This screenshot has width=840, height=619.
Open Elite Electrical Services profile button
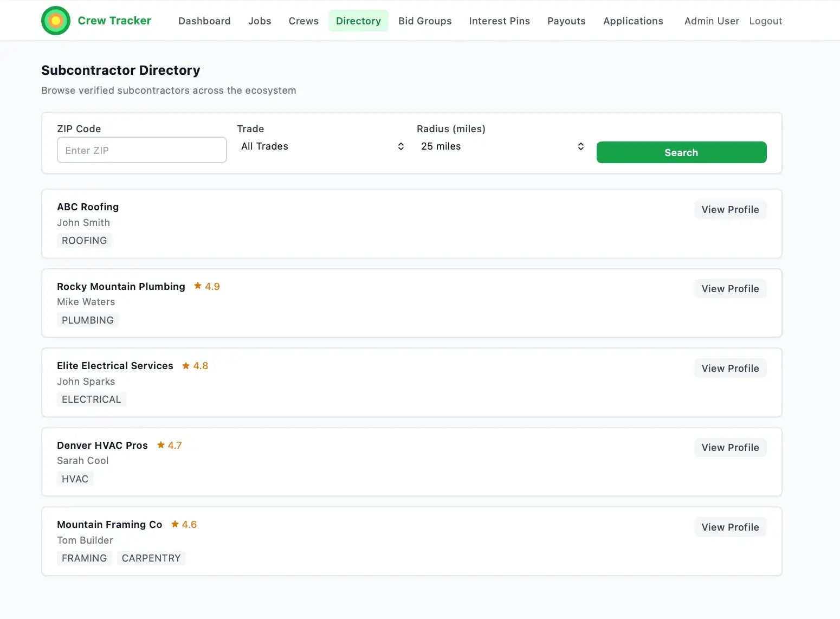pos(730,369)
